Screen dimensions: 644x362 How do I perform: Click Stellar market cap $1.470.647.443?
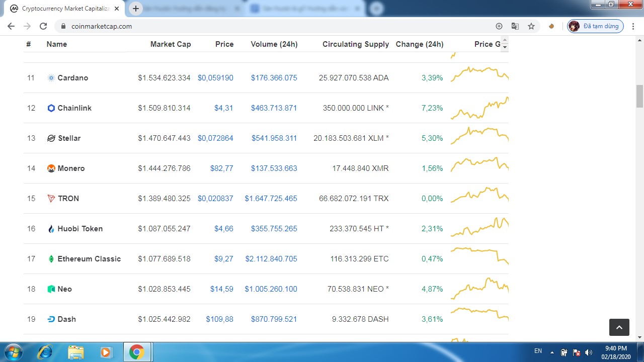point(164,138)
